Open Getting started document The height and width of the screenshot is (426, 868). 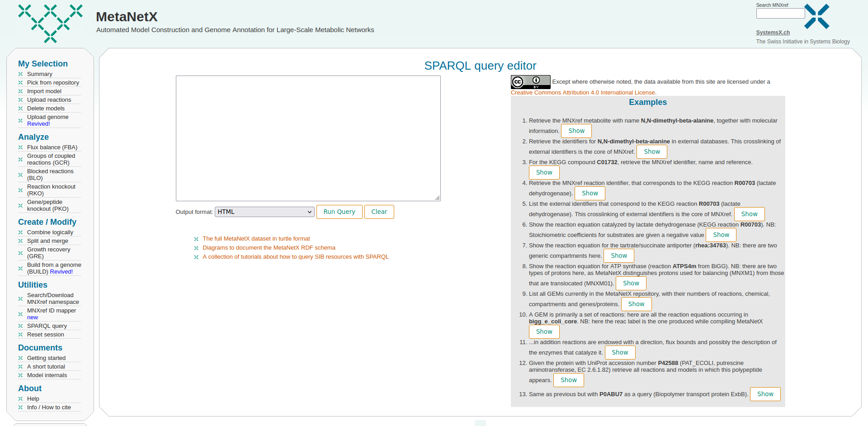click(46, 358)
